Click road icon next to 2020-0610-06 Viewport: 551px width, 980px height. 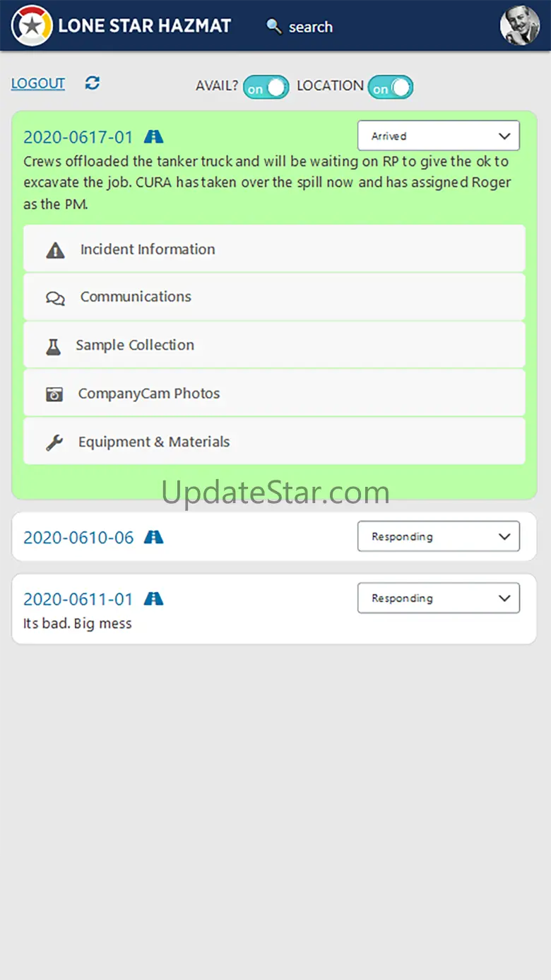pos(153,537)
